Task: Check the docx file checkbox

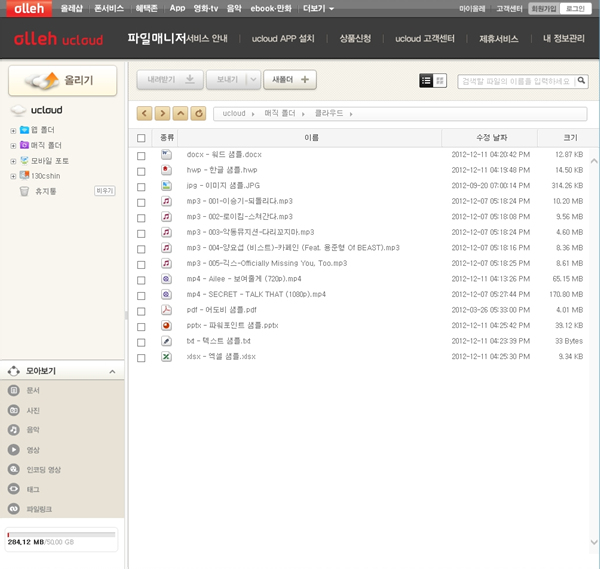Action: point(141,156)
